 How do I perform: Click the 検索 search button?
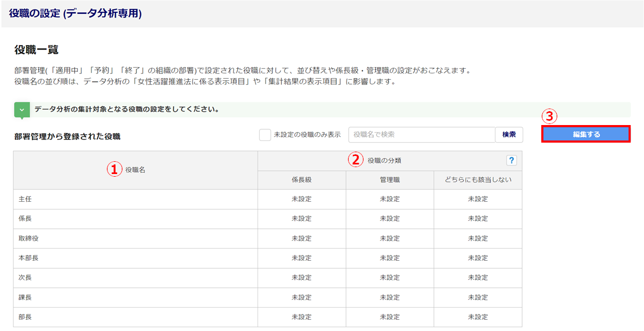pyautogui.click(x=508, y=135)
